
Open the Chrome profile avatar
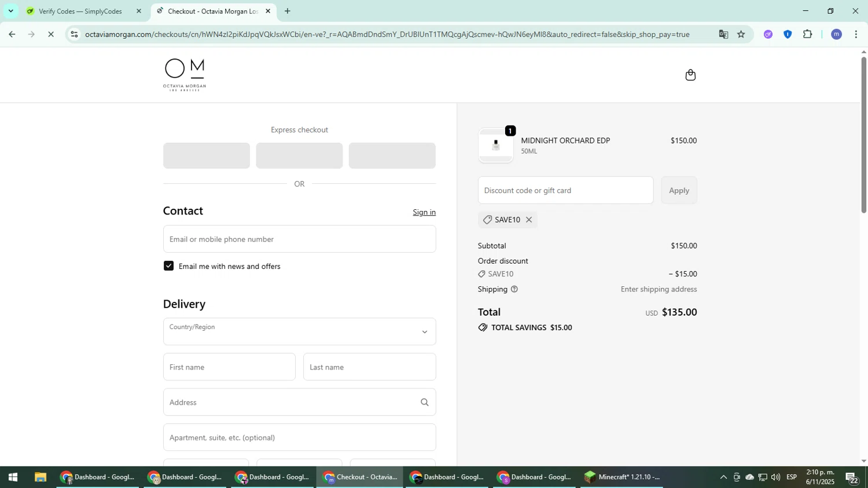(836, 34)
